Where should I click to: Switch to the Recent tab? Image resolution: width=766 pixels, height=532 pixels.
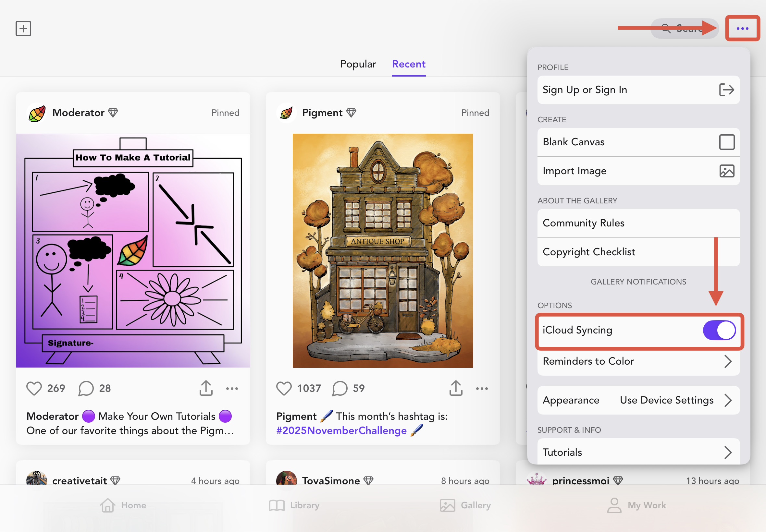point(409,64)
